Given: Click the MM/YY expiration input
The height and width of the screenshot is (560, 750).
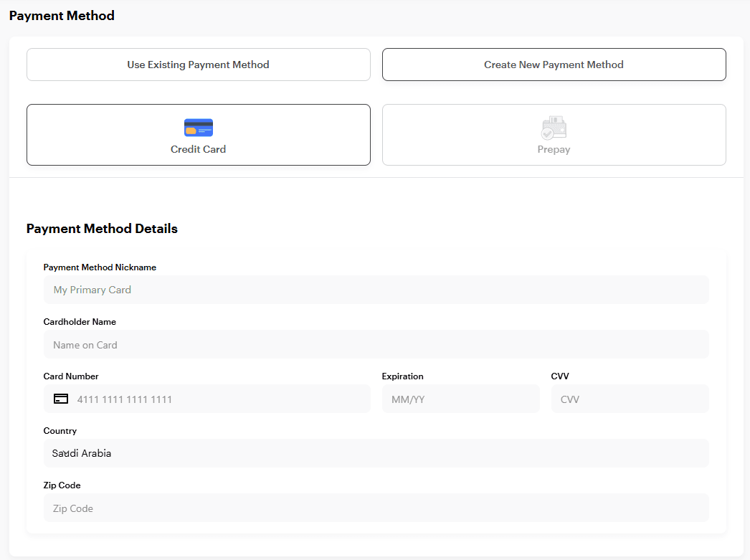Looking at the screenshot, I should pos(460,399).
